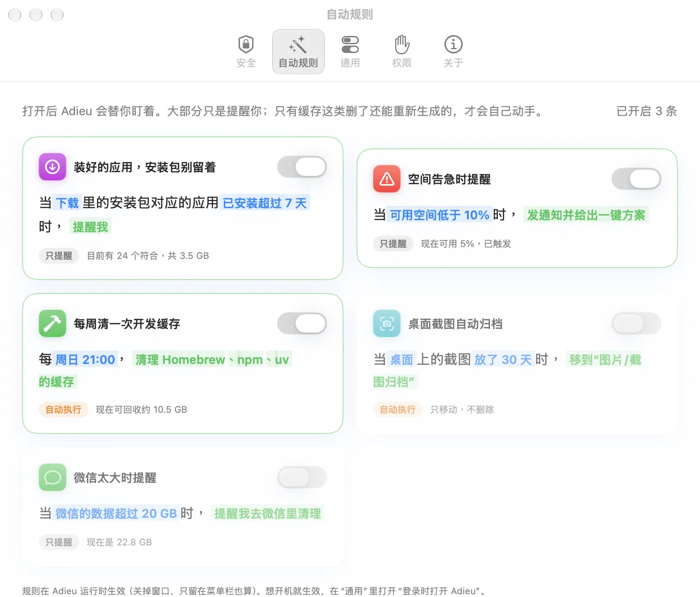This screenshot has height=597, width=700.
Task: Click the 提醒我 action in the installer rule
Action: [x=90, y=227]
